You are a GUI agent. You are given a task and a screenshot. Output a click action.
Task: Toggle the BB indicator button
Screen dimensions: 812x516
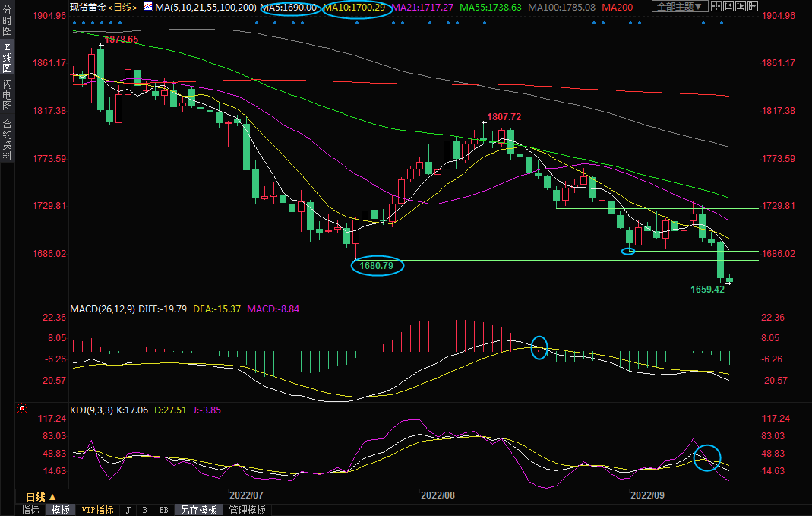coord(163,510)
